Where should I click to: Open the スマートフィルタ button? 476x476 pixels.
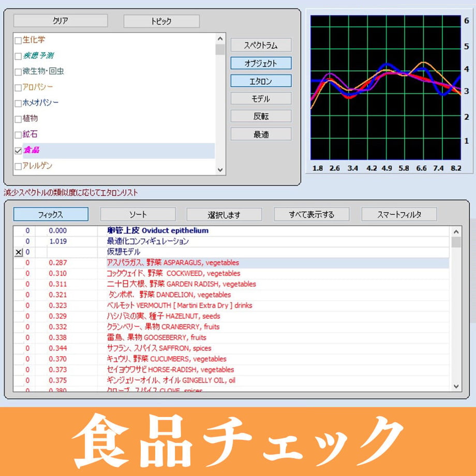[399, 214]
